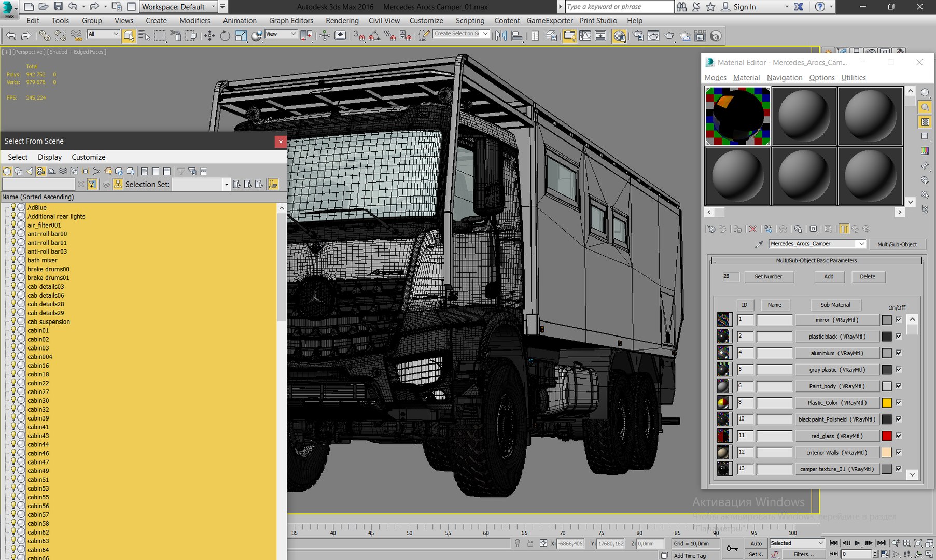Click the red X reset material icon

point(753,229)
